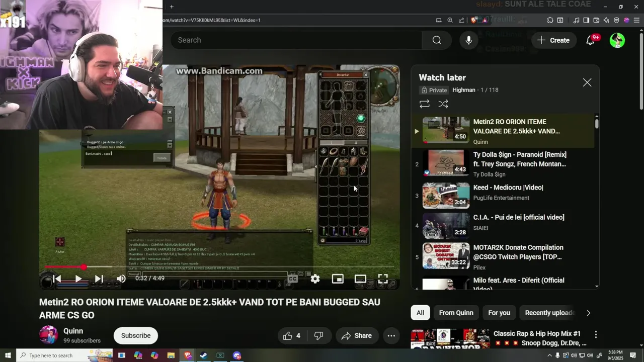644x362 pixels.
Task: Open Windows notification center
Action: tap(633, 355)
